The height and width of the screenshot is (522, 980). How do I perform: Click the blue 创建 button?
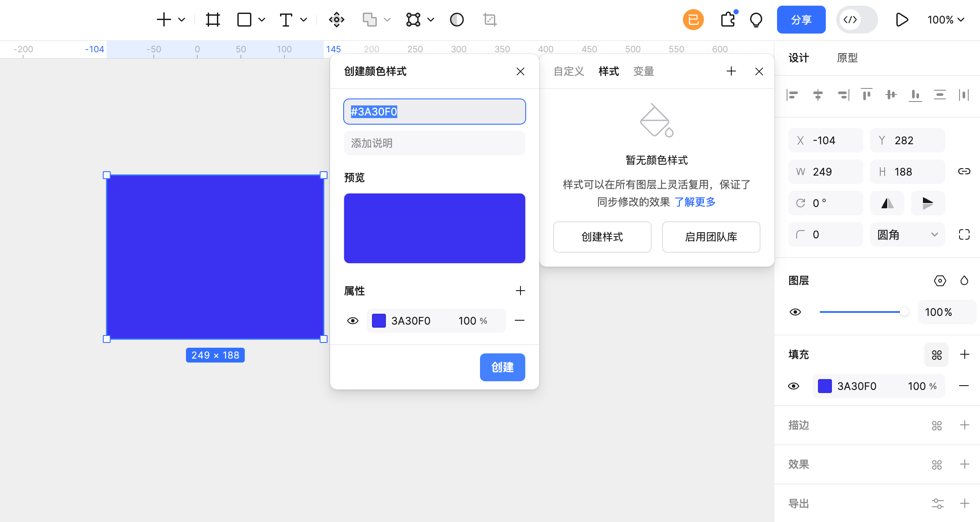(x=502, y=367)
